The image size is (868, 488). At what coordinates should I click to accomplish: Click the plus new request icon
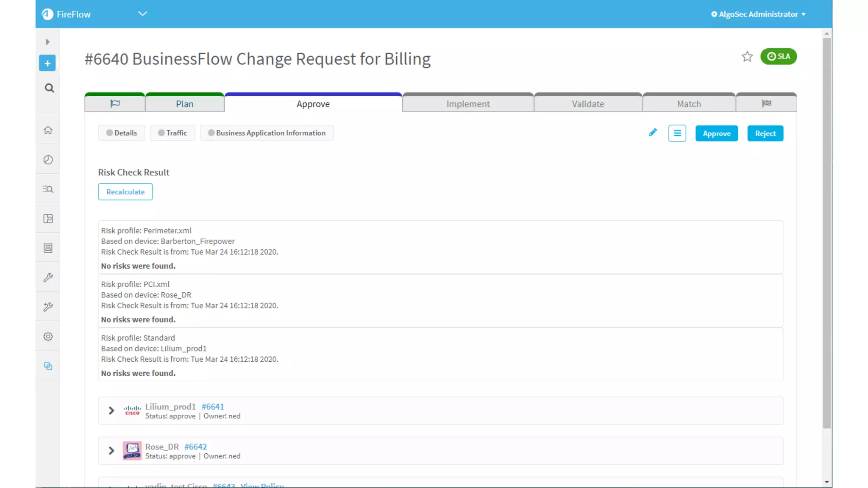pyautogui.click(x=47, y=64)
